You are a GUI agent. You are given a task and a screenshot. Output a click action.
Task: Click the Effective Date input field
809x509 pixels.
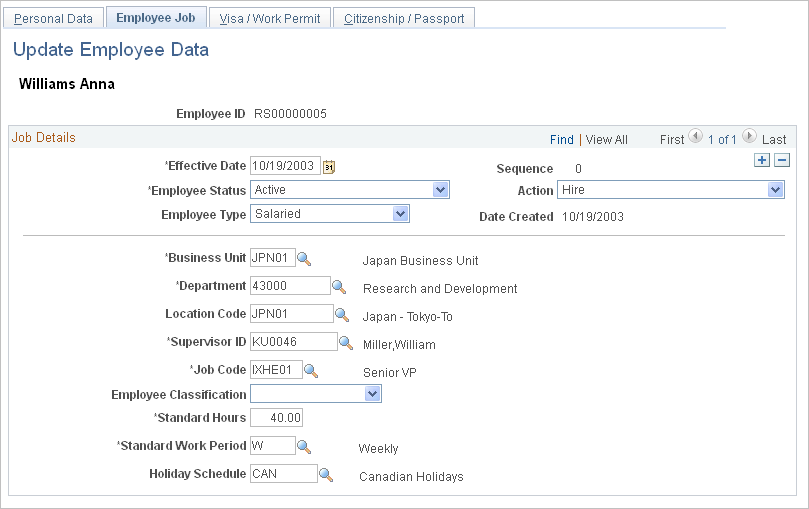pyautogui.click(x=285, y=166)
